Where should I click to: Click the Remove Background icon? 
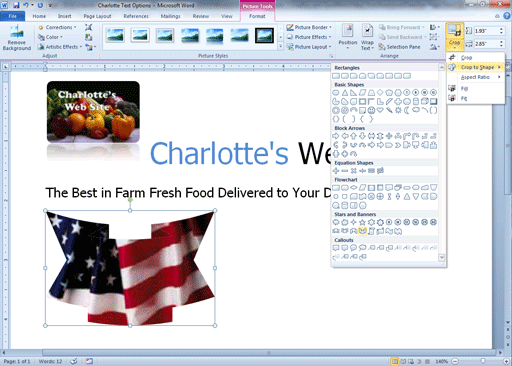17,38
